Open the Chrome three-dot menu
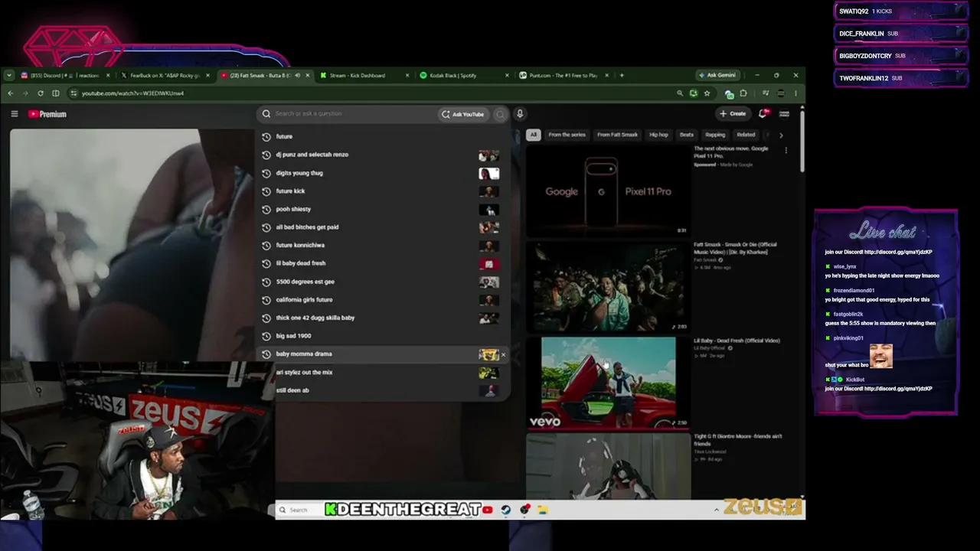Viewport: 980px width, 551px height. click(x=795, y=93)
